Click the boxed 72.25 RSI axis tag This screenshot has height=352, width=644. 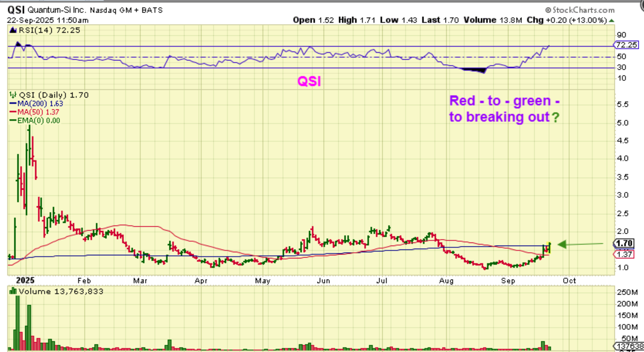(x=626, y=45)
